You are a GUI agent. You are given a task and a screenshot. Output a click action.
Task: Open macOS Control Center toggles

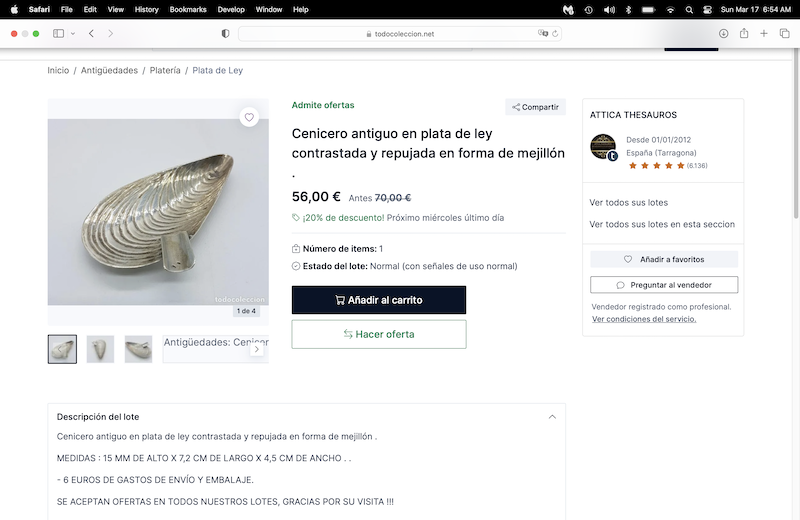(708, 9)
